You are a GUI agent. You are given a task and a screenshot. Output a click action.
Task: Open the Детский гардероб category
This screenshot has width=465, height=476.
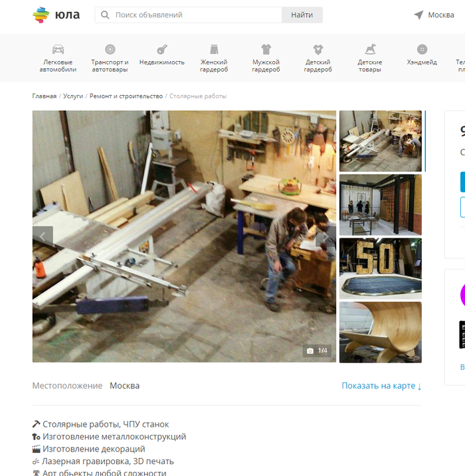point(318,58)
